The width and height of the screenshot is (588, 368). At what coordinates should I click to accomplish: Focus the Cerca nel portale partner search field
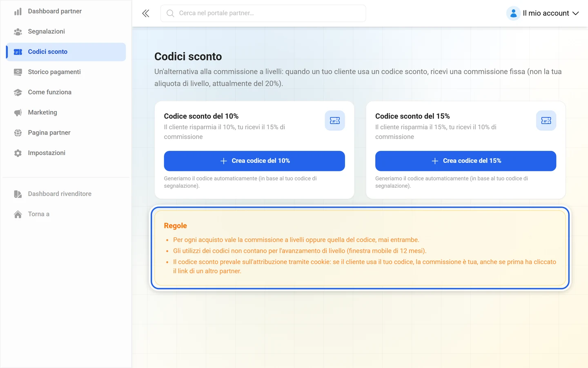pos(263,13)
